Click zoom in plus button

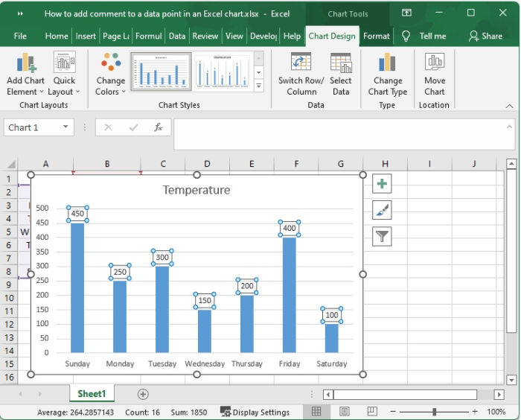click(x=475, y=412)
